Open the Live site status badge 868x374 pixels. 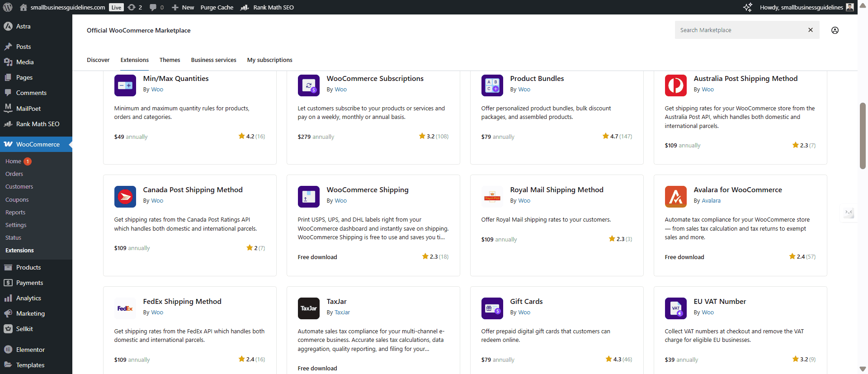117,7
